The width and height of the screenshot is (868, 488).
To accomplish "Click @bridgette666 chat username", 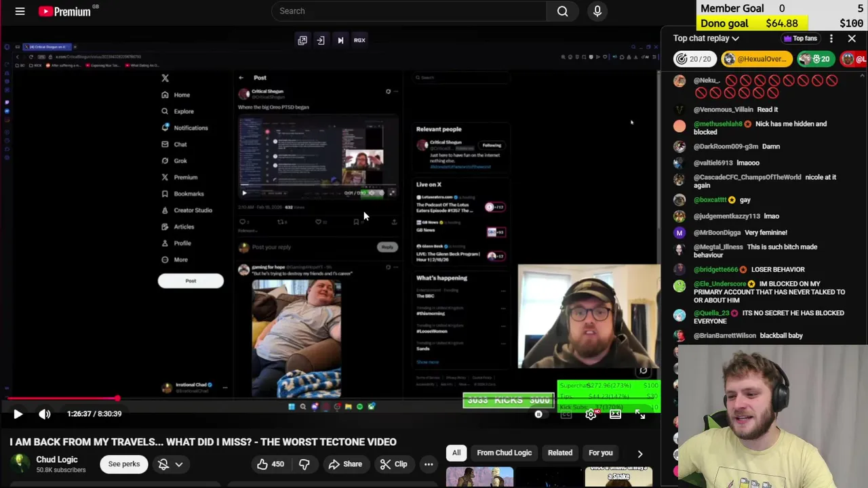I will point(715,270).
